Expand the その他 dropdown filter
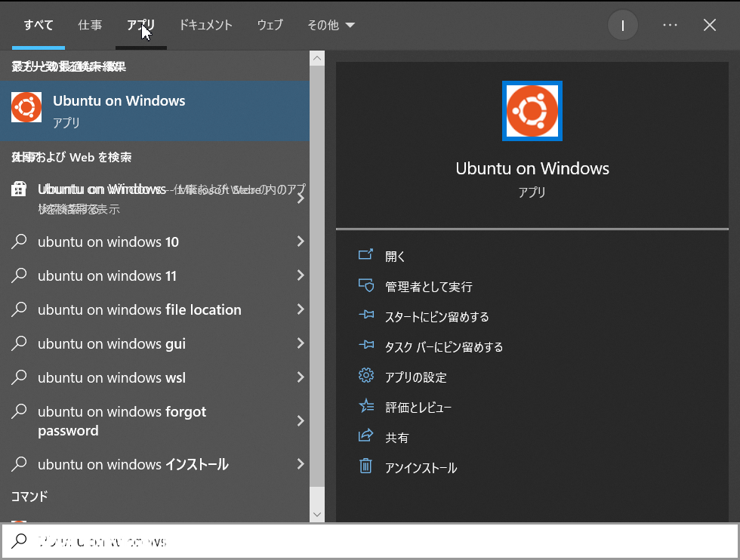The width and height of the screenshot is (740, 560). pyautogui.click(x=331, y=25)
